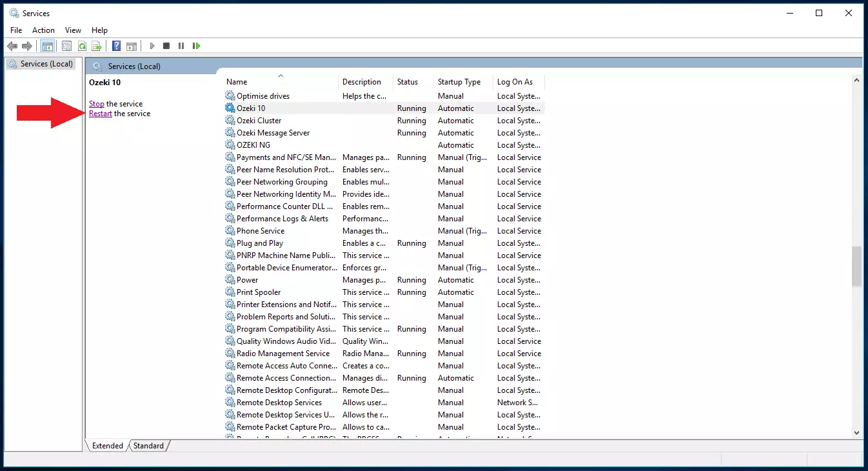Click gear icon beside Remote Desktop Services

[230, 403]
